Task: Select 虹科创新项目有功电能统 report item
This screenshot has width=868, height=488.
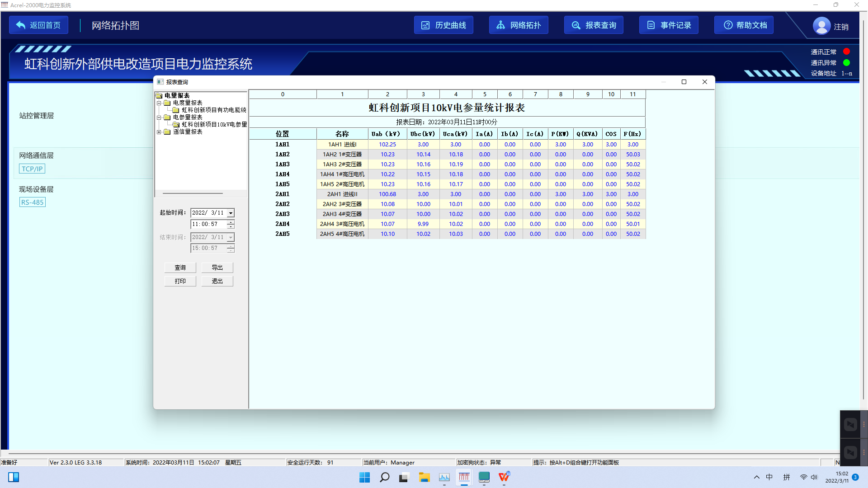Action: click(213, 110)
